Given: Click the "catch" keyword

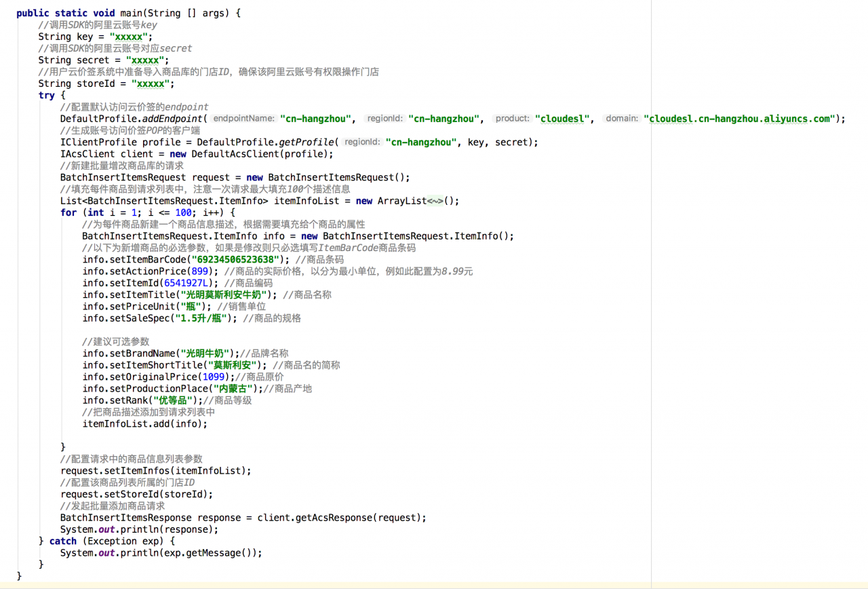Looking at the screenshot, I should point(63,541).
